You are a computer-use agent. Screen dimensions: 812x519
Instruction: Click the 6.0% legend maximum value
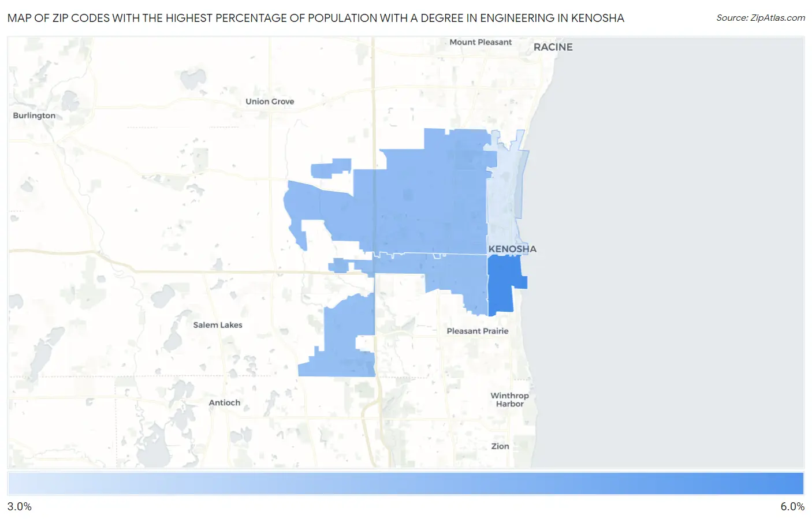[x=792, y=506]
